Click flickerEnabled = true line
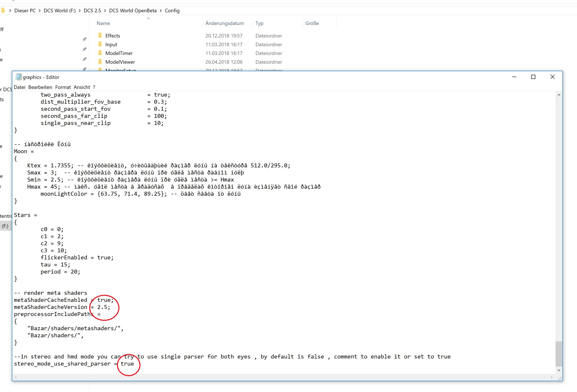This screenshot has width=577, height=392. click(77, 258)
